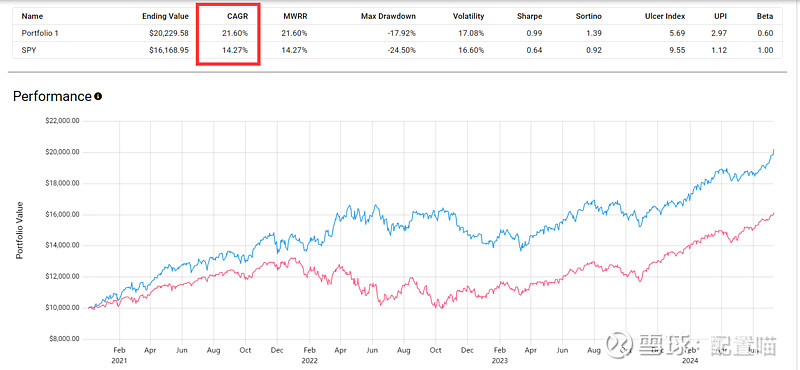Click the $20,000.00 y-axis label
The image size is (800, 370).
(x=63, y=152)
